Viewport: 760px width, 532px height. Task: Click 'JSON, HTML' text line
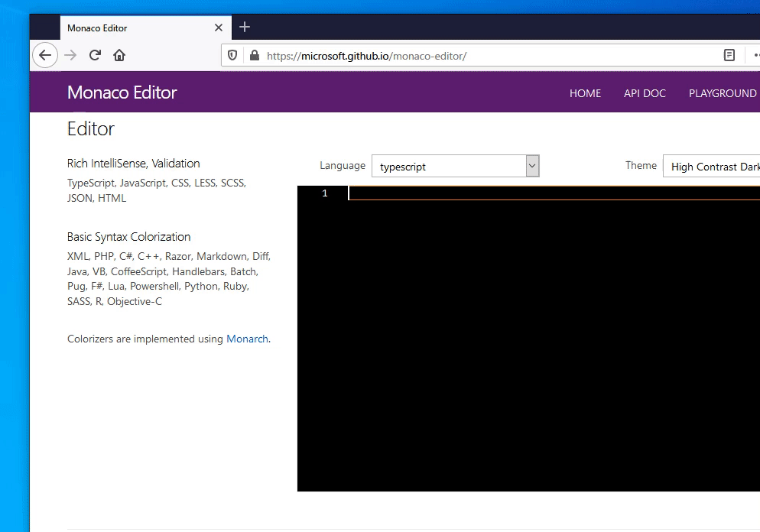click(96, 198)
